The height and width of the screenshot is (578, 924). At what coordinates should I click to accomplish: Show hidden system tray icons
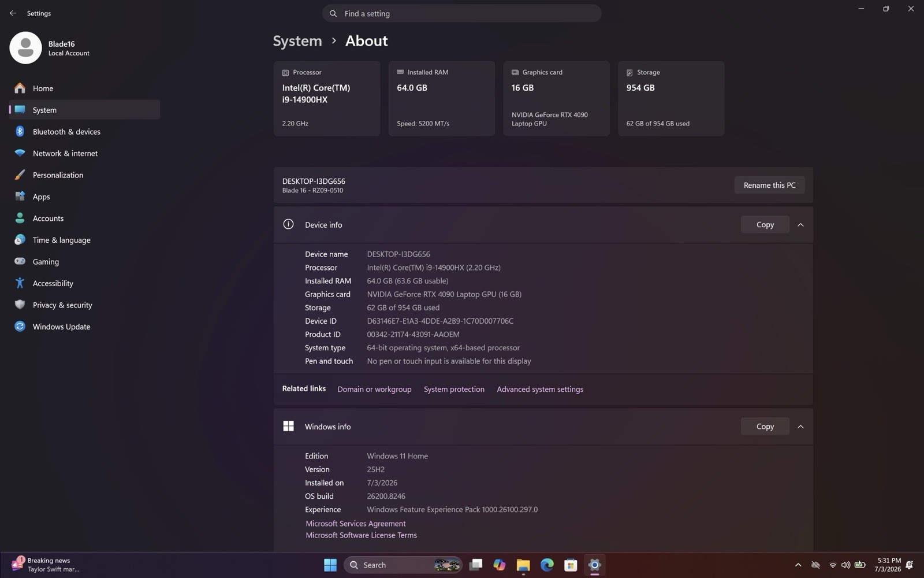tap(798, 565)
